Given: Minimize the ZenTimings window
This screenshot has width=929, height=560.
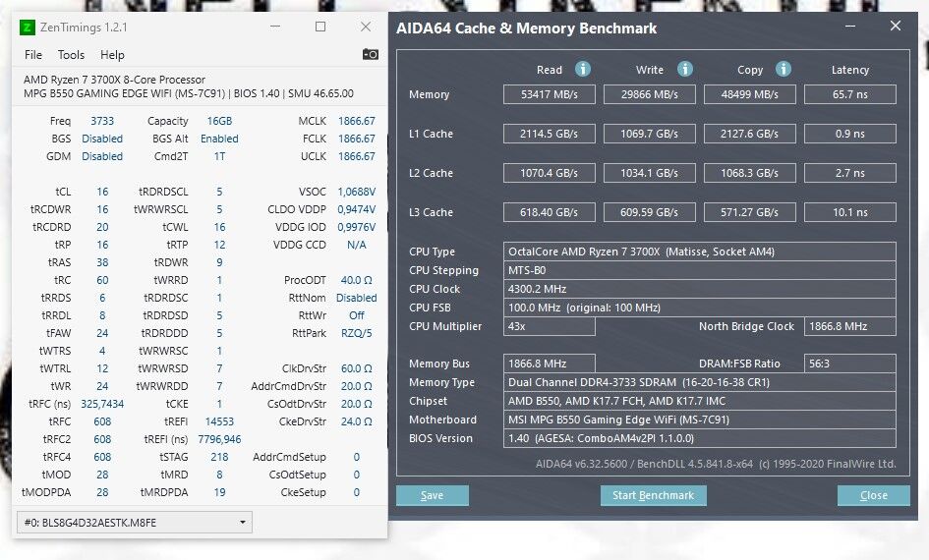Looking at the screenshot, I should (275, 27).
